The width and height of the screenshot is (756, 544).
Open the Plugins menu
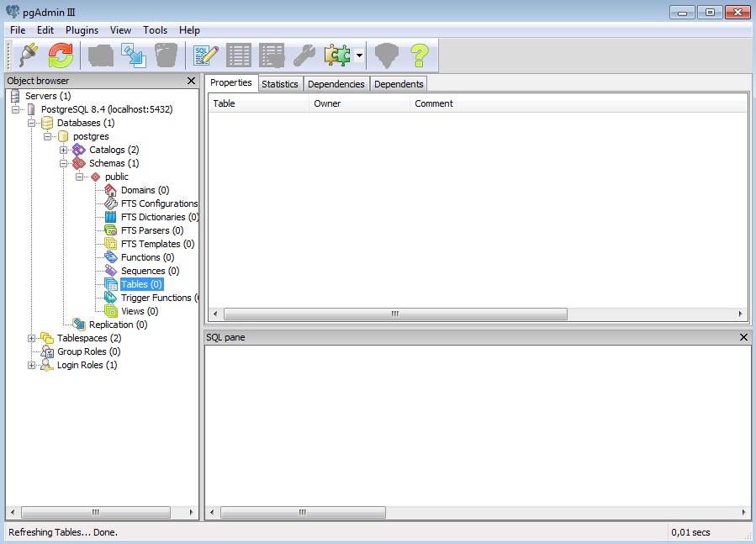tap(82, 30)
